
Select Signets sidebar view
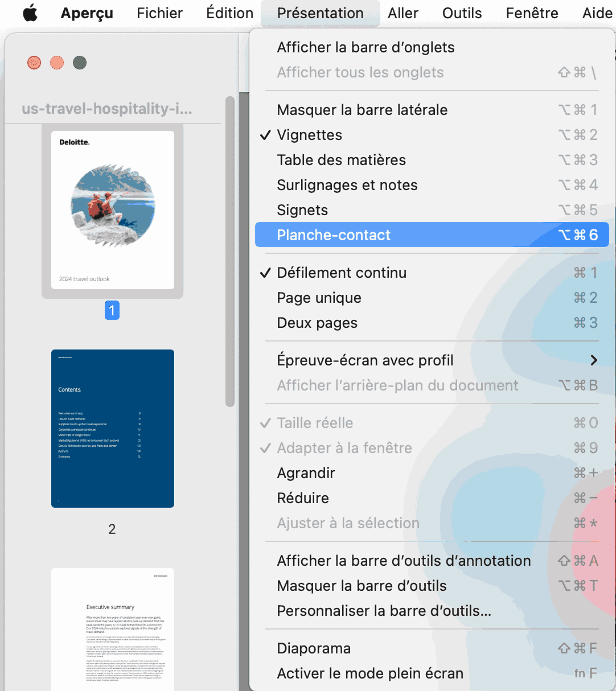(432, 210)
